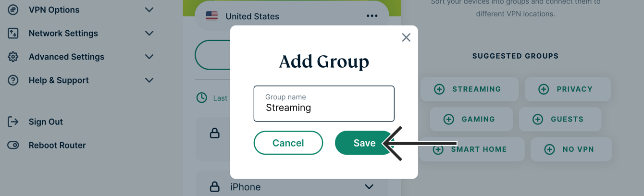The height and width of the screenshot is (196, 644).
Task: Add the suggested Privacy group
Action: tap(568, 89)
